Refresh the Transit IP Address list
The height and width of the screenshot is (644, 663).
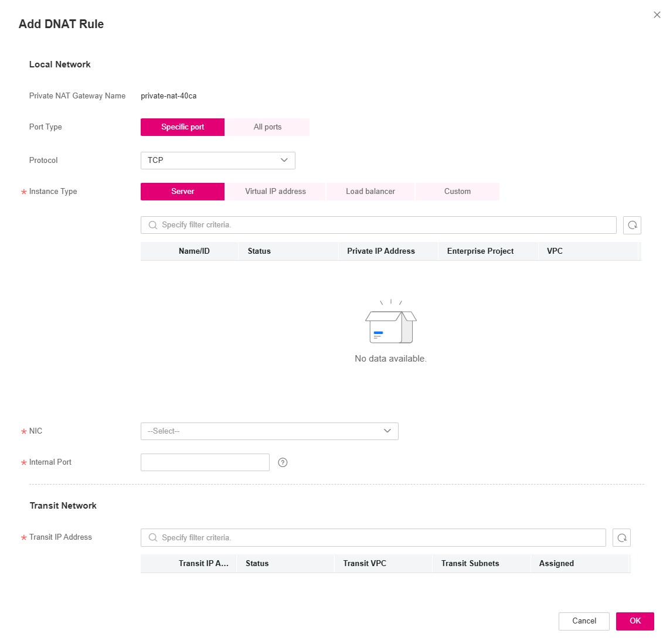pos(621,537)
